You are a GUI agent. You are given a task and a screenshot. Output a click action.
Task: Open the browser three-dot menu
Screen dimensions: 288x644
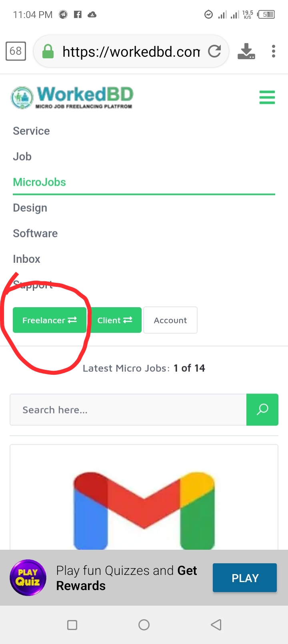274,51
